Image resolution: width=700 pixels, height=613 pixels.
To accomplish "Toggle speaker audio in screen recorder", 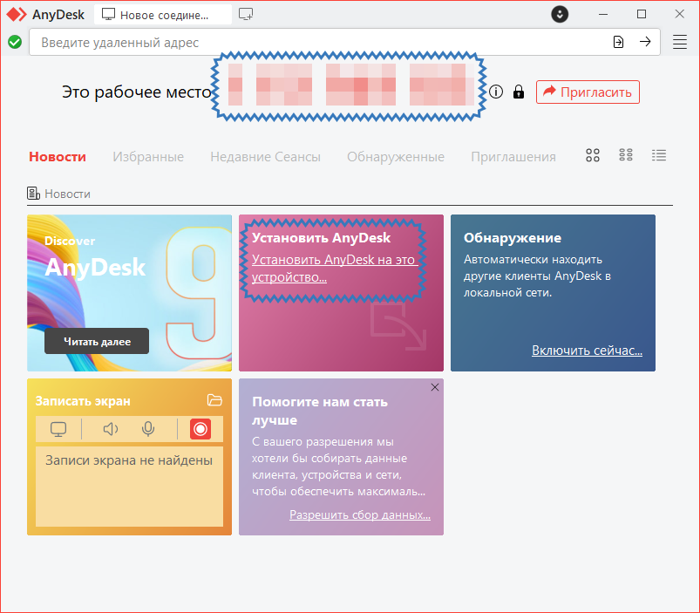I will click(x=110, y=429).
